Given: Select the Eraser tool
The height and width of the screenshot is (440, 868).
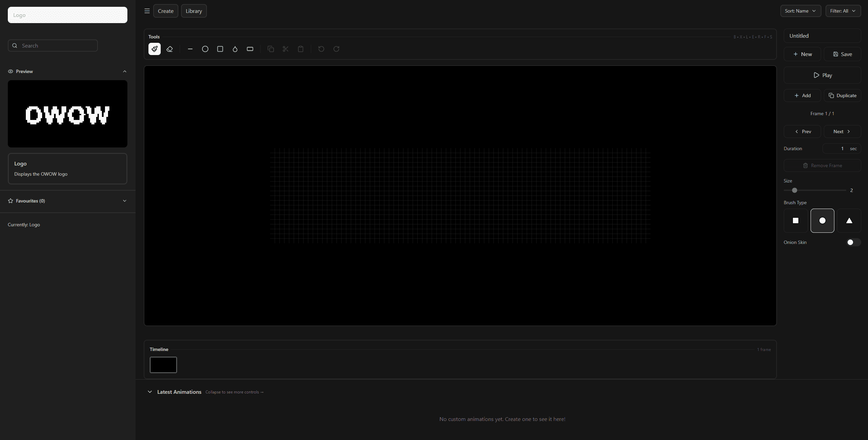Looking at the screenshot, I should (170, 49).
